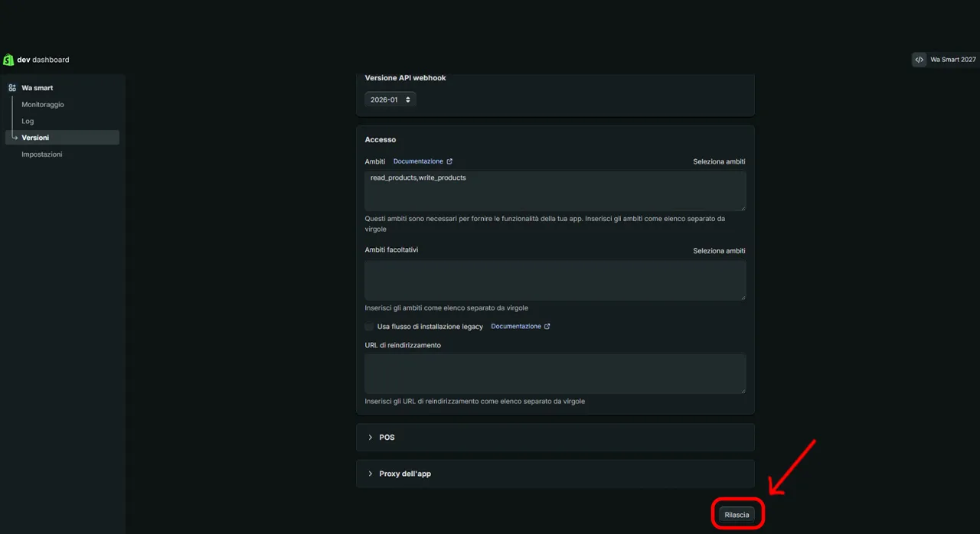
Task: Click the Shopify bag logo
Action: tap(8, 60)
